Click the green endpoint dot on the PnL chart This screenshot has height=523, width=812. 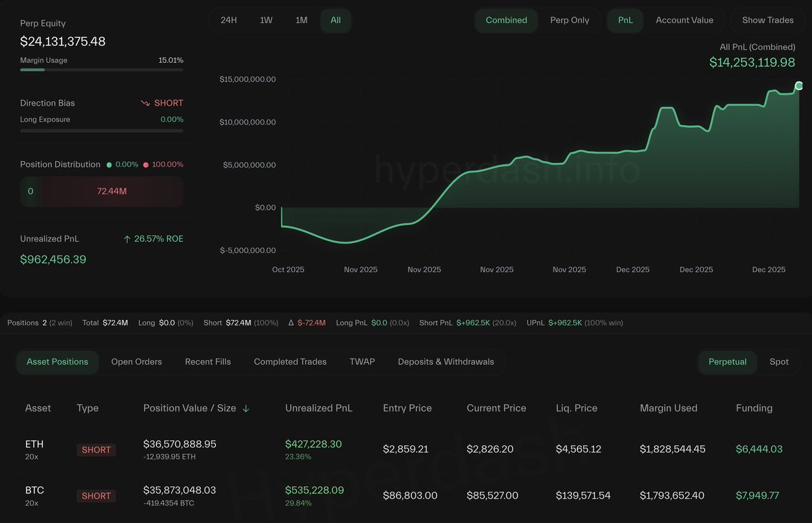798,86
